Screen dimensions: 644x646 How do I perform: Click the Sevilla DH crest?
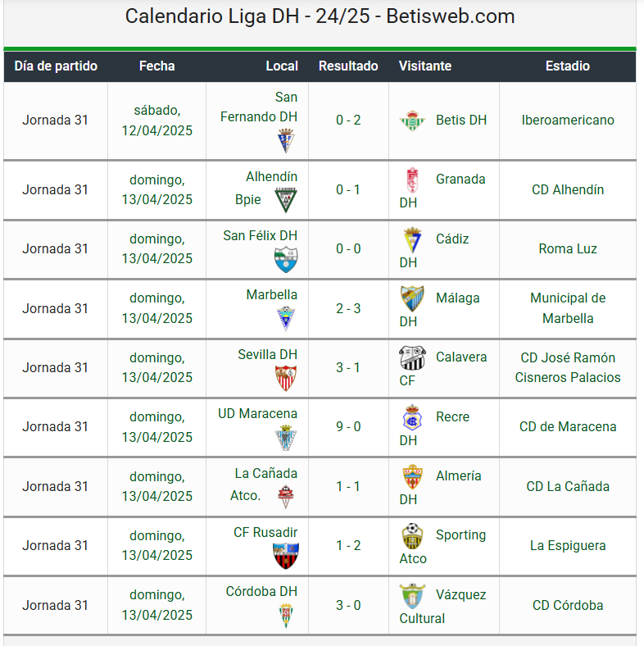[x=286, y=378]
